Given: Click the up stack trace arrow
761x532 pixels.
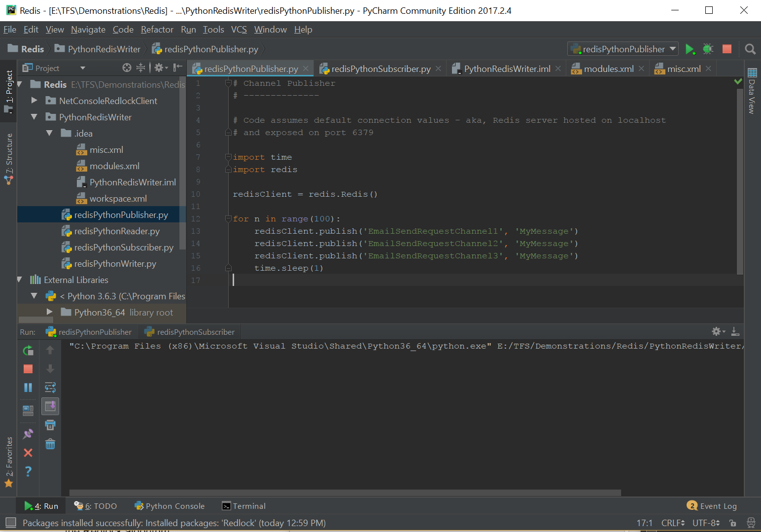Looking at the screenshot, I should [50, 350].
